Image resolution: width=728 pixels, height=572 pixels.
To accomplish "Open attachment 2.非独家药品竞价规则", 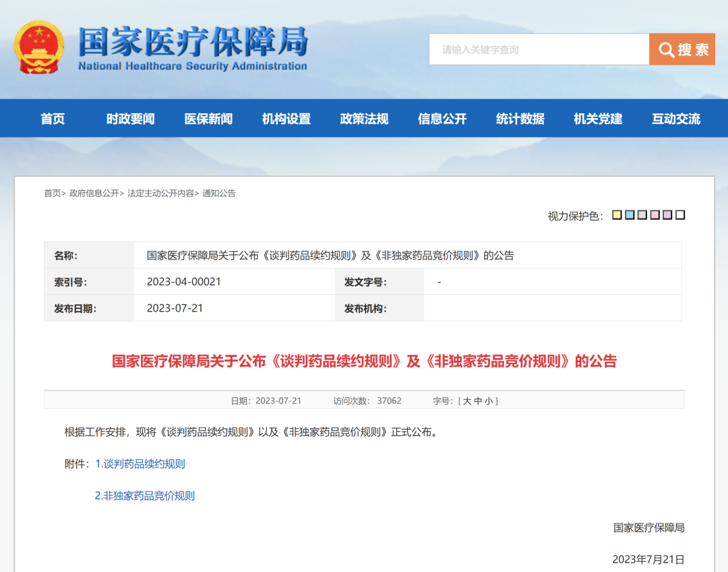I will pos(145,496).
